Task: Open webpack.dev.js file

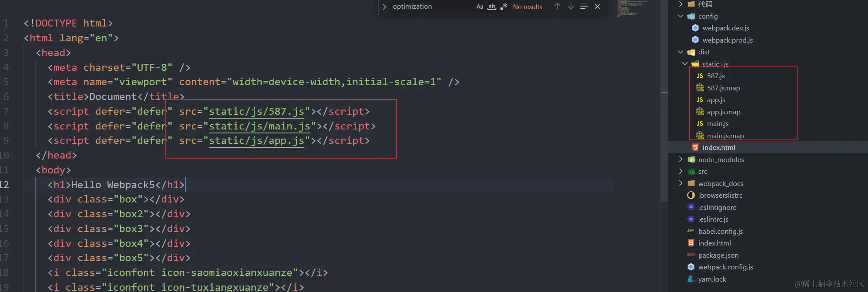Action: click(725, 28)
